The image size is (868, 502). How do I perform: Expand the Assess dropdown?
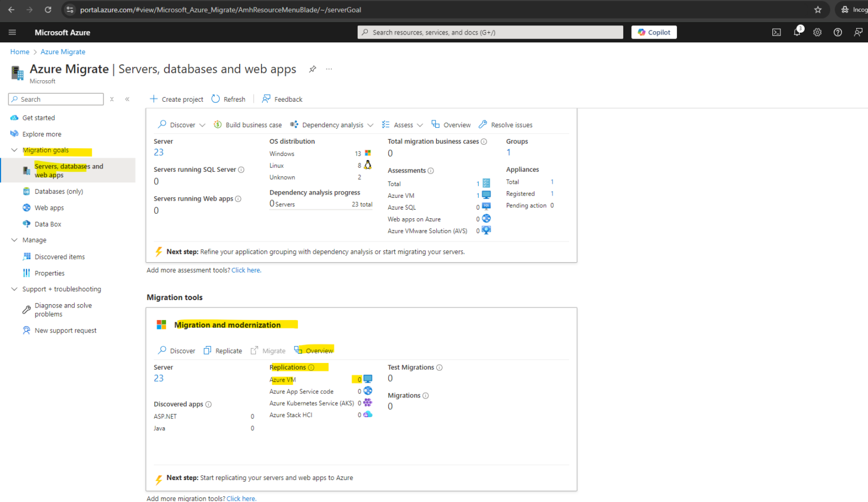pos(420,124)
